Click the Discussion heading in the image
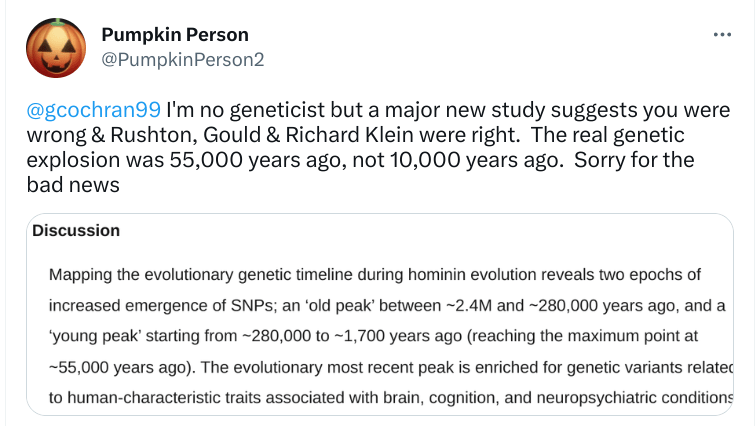 pyautogui.click(x=76, y=231)
